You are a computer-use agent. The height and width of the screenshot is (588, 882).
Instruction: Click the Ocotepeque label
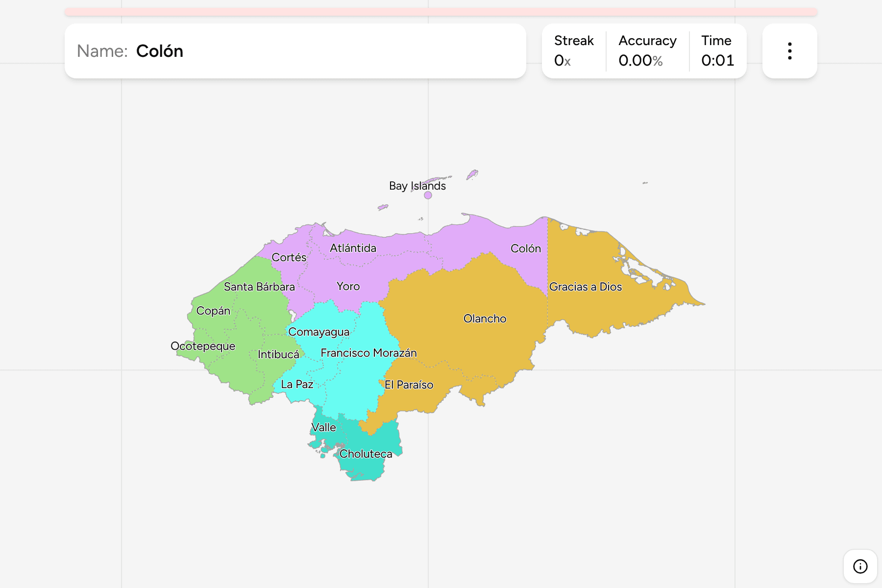point(203,346)
